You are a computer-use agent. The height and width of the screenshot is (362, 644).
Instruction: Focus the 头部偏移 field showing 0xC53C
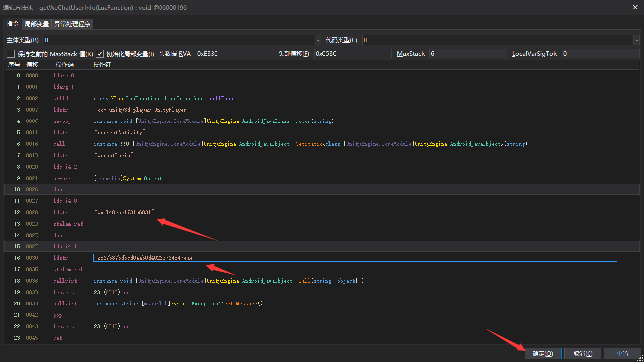352,54
